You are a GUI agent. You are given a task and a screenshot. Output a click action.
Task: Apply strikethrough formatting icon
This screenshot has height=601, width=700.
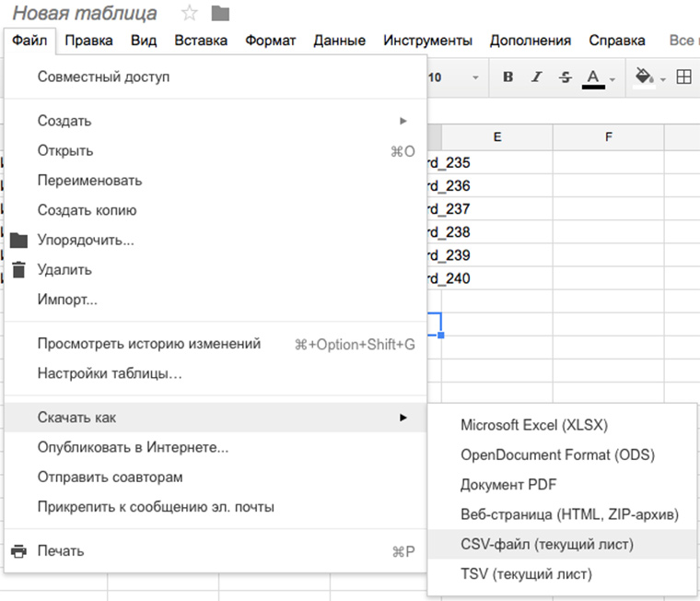point(565,77)
